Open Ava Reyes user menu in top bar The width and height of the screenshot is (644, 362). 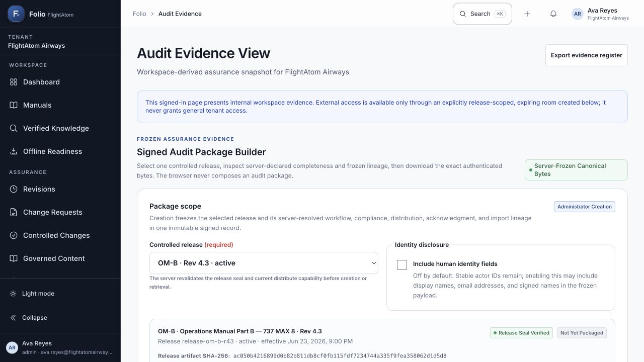[x=600, y=14]
